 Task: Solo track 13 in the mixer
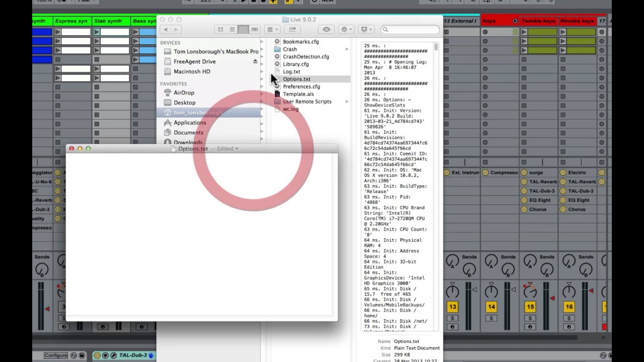click(x=453, y=318)
